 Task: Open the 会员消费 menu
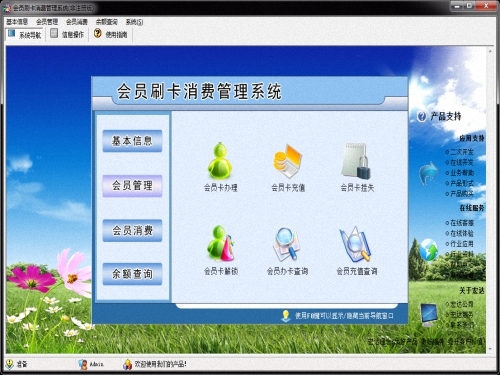77,22
